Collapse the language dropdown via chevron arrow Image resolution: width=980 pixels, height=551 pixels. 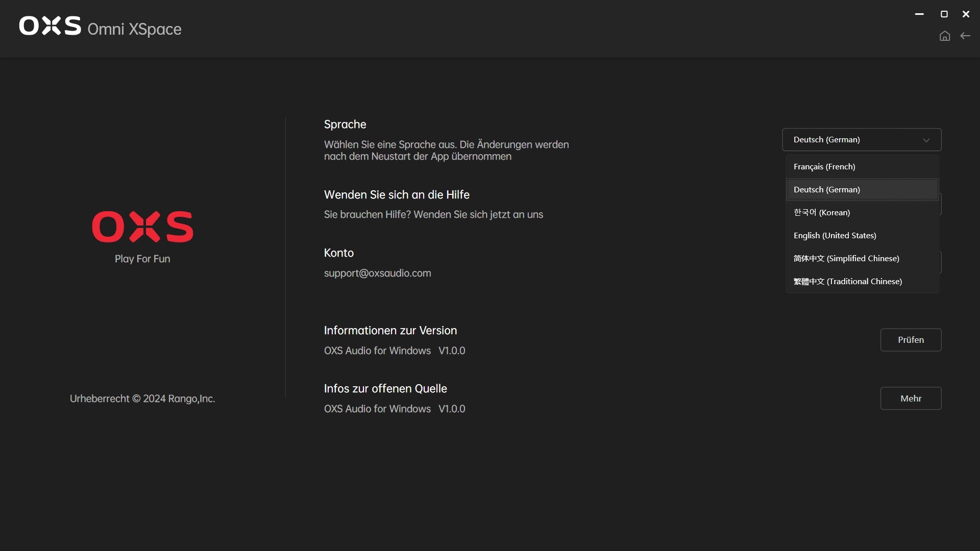tap(926, 140)
